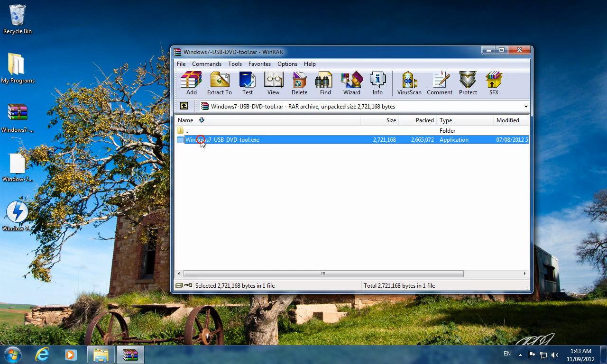Click the Add archive icon
This screenshot has width=607, height=364.
click(x=191, y=83)
